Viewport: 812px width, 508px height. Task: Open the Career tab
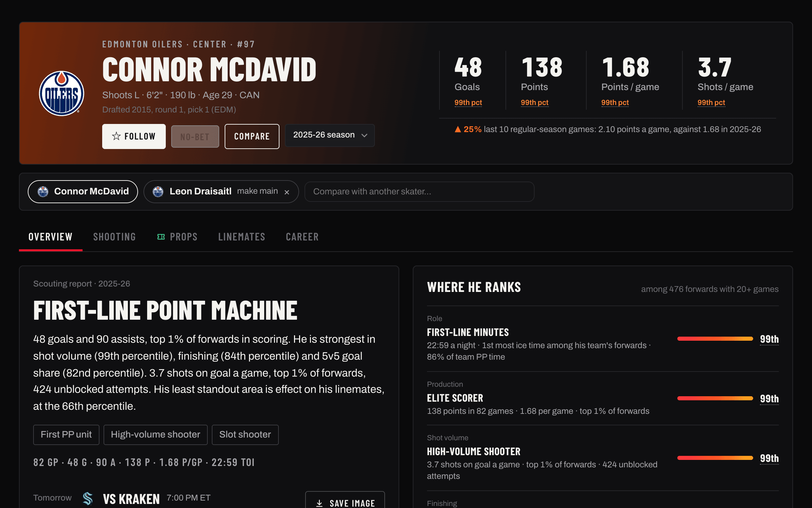point(302,237)
